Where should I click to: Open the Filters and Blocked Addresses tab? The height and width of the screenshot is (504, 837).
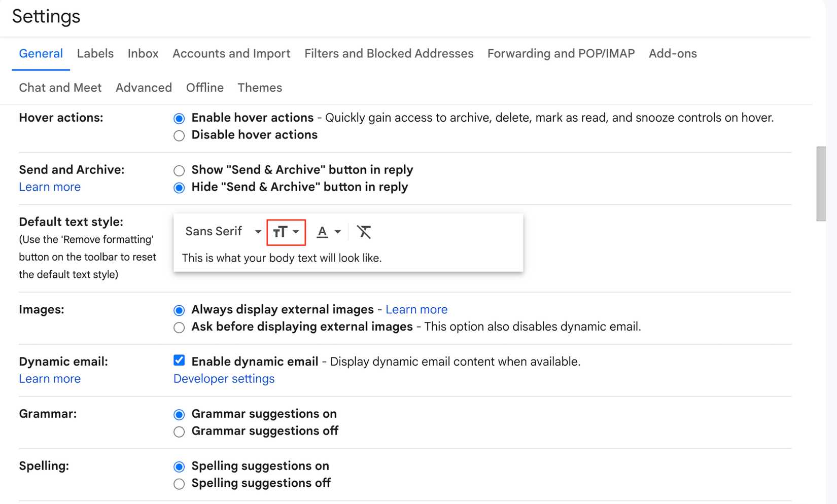[388, 53]
